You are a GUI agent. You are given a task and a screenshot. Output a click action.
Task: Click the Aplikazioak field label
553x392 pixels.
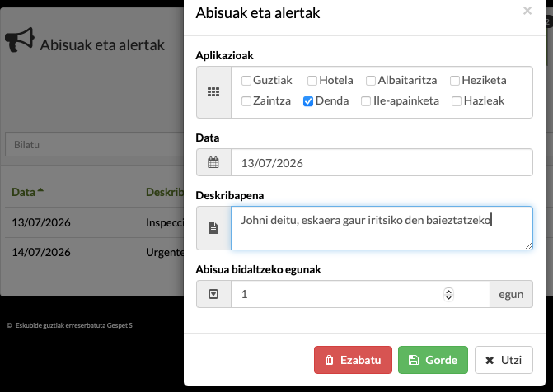pyautogui.click(x=225, y=55)
